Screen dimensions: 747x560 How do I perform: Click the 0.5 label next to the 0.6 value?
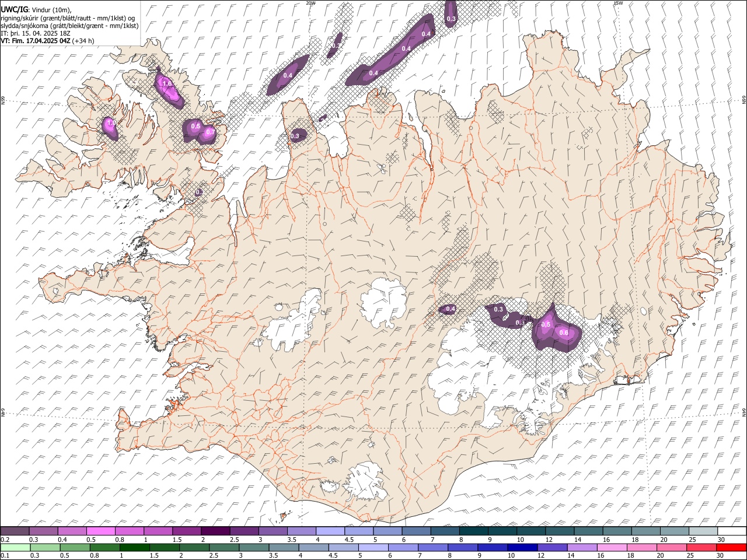(546, 324)
